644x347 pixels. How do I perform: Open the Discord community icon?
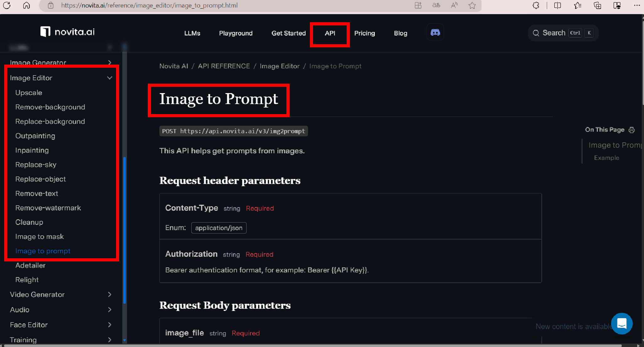435,32
